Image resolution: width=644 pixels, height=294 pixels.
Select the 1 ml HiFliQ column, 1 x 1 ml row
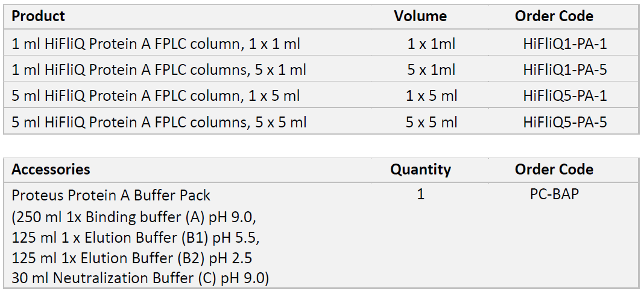(x=156, y=43)
